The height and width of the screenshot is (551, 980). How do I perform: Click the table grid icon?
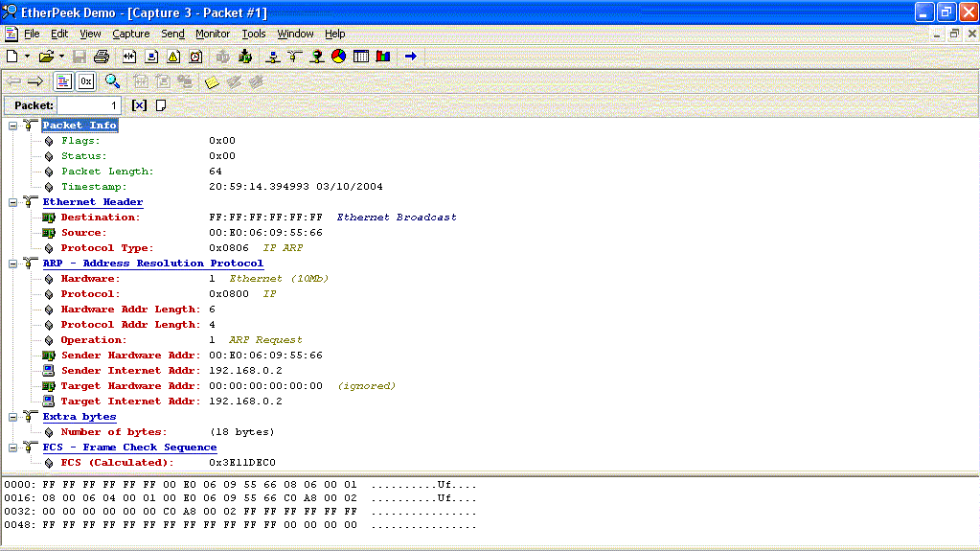click(361, 57)
